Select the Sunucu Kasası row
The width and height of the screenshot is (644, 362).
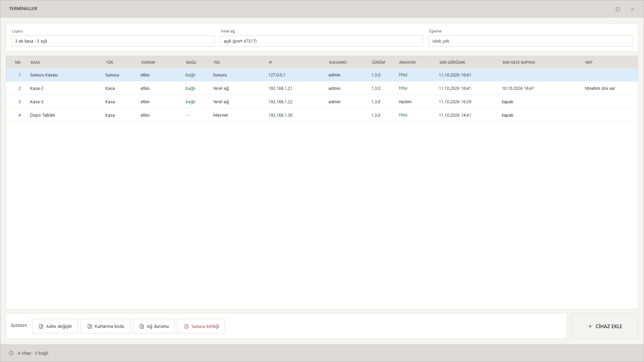322,75
